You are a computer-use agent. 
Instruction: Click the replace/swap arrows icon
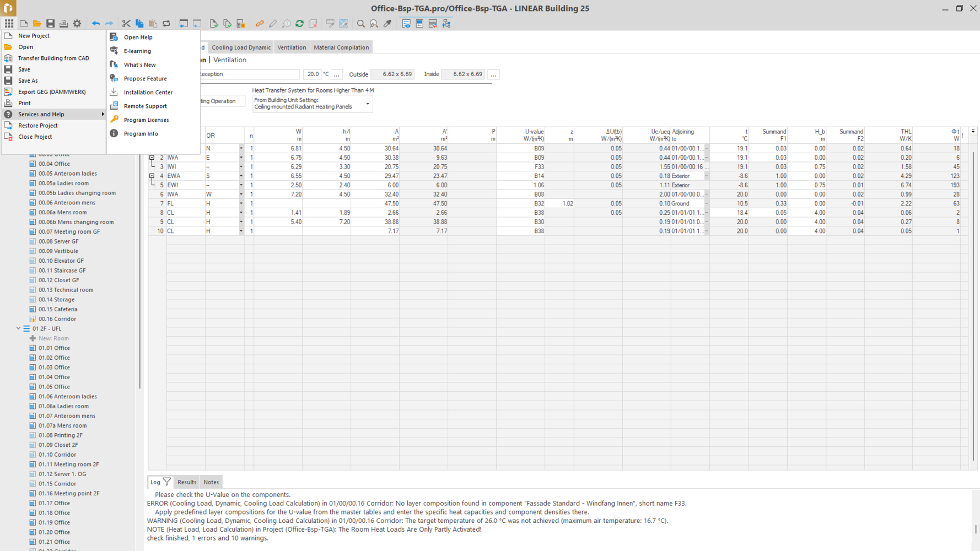(x=166, y=23)
